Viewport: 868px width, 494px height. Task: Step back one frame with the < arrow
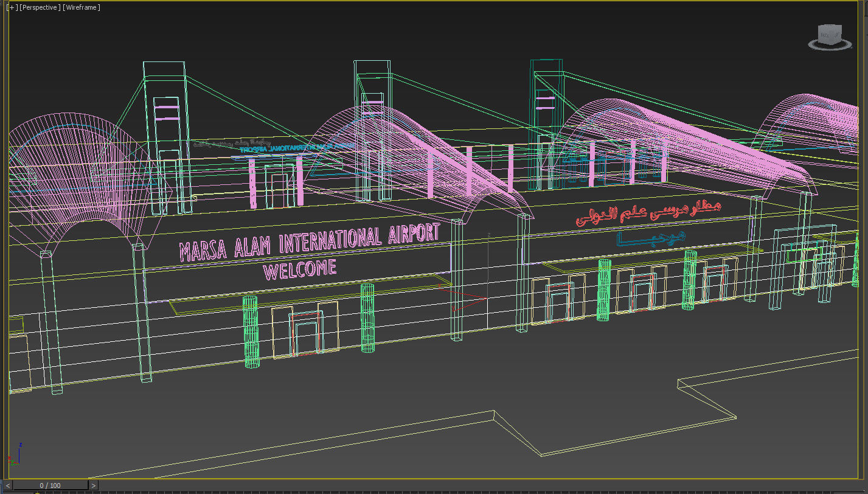9,485
